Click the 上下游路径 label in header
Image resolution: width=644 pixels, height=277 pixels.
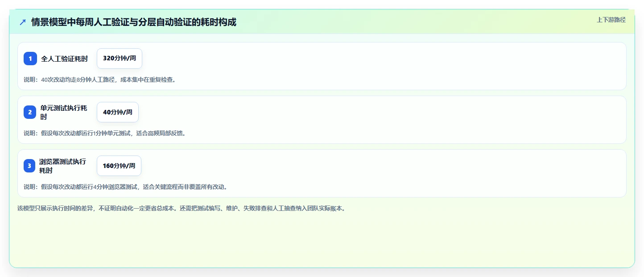pyautogui.click(x=611, y=20)
